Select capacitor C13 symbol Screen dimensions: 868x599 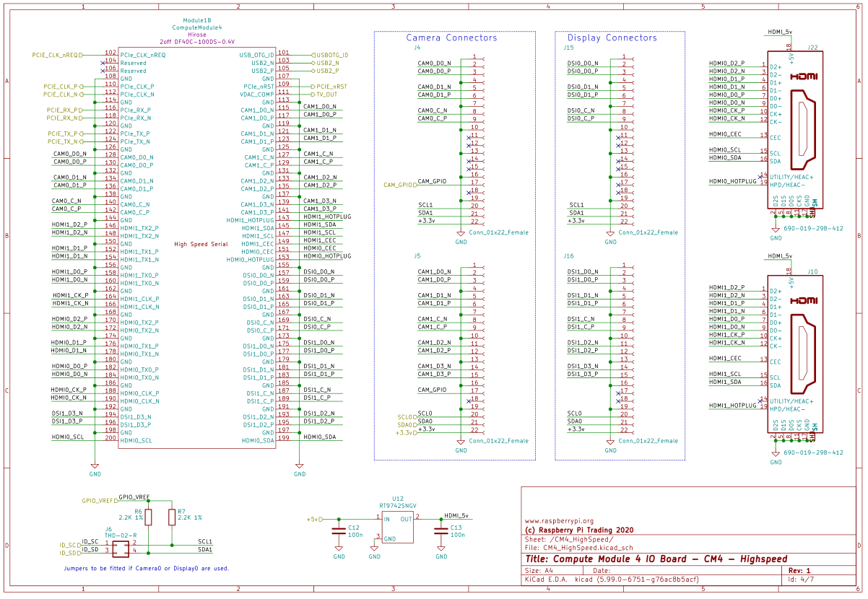click(440, 531)
